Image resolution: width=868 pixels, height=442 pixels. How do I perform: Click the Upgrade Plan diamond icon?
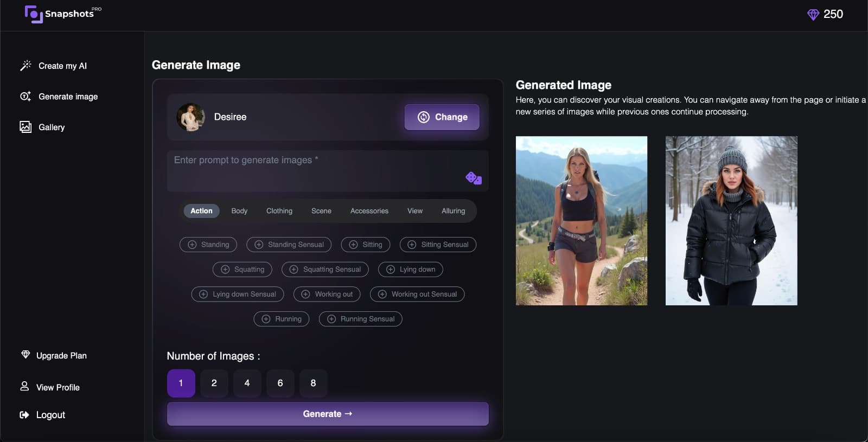25,355
